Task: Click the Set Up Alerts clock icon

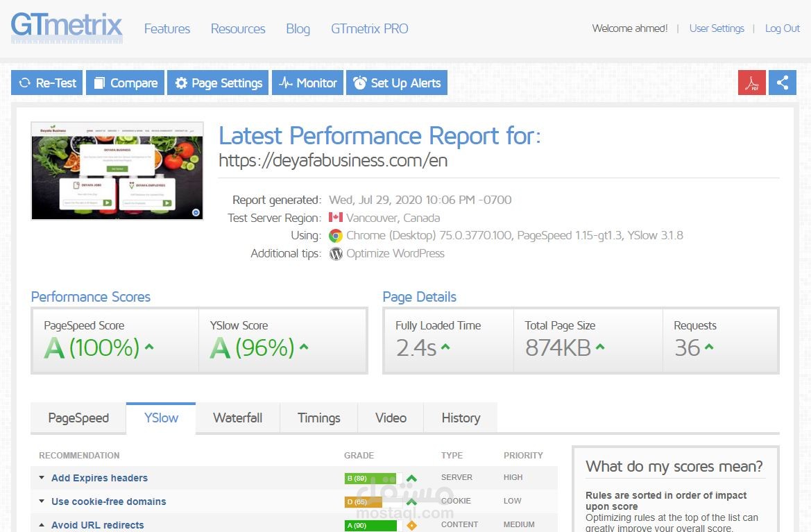Action: [360, 83]
